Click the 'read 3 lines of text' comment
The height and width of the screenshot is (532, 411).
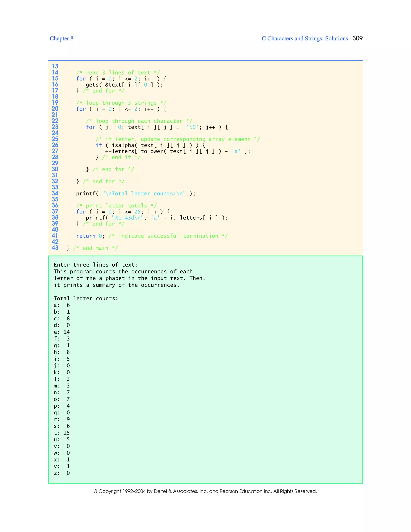click(x=118, y=73)
